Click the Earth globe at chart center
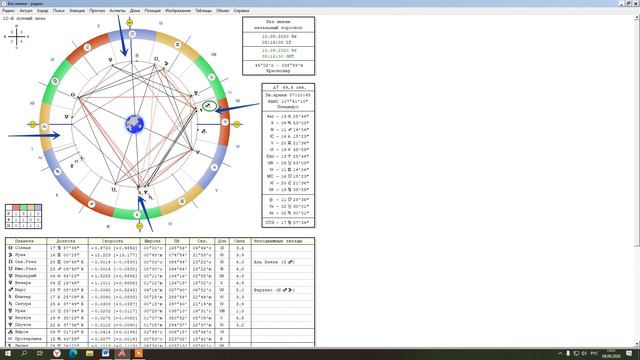The image size is (640, 360). point(135,124)
